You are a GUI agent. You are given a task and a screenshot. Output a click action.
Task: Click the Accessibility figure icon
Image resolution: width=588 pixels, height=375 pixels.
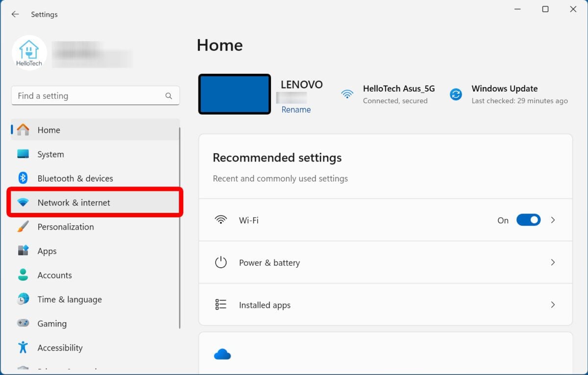pos(23,348)
